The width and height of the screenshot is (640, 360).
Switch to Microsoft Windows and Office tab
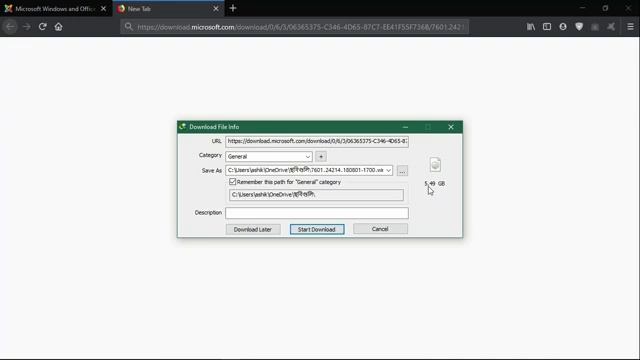(56, 9)
